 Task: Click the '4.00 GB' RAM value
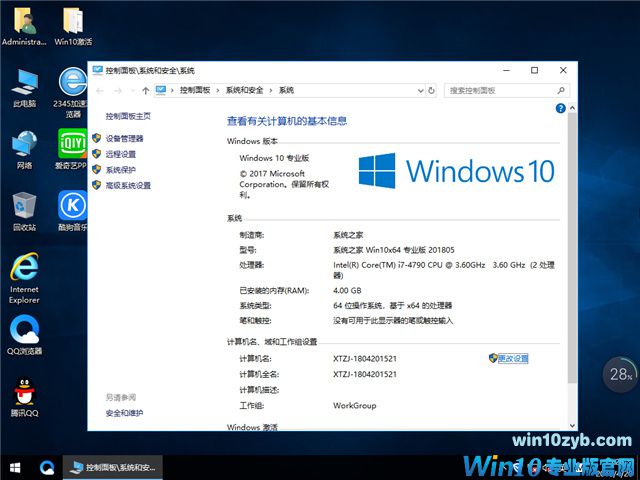pyautogui.click(x=347, y=291)
